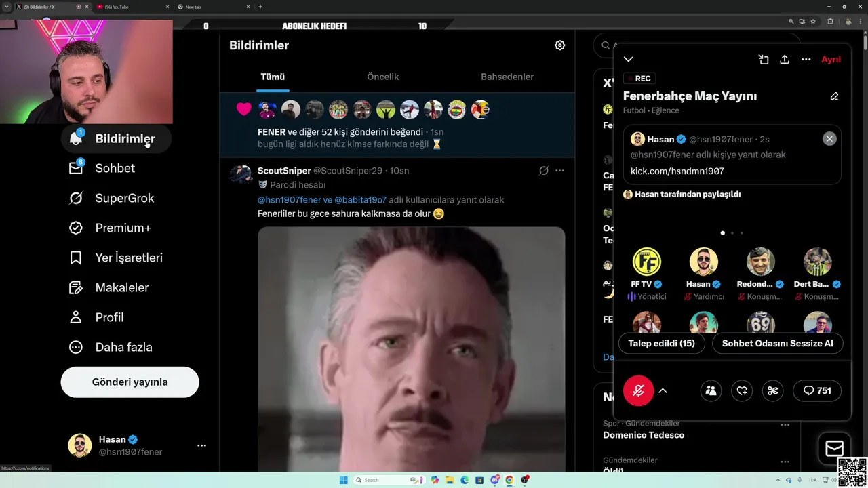Screen dimensions: 868x488
Task: Open Yer İşaretleri bookmark icon
Action: pyautogui.click(x=76, y=258)
